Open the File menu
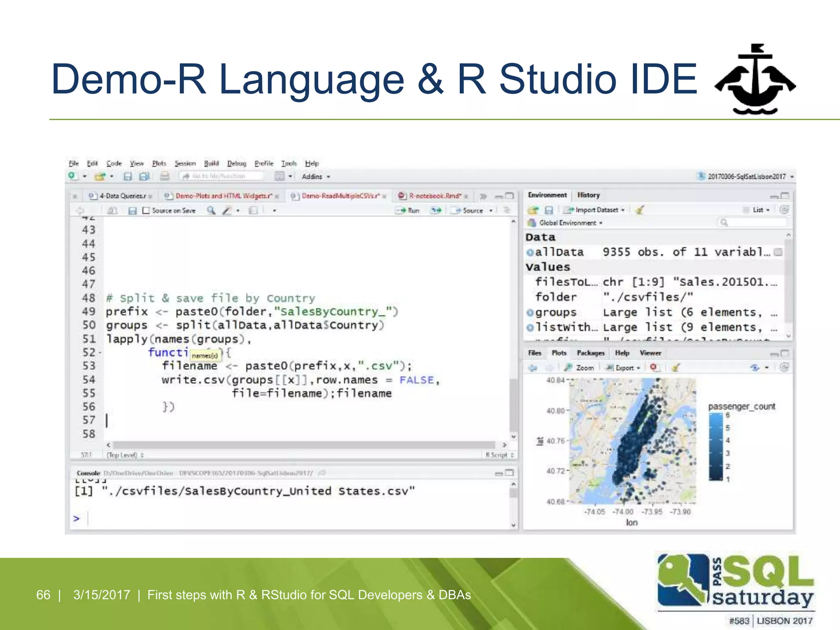Screen dimensions: 840x630 (x=73, y=163)
